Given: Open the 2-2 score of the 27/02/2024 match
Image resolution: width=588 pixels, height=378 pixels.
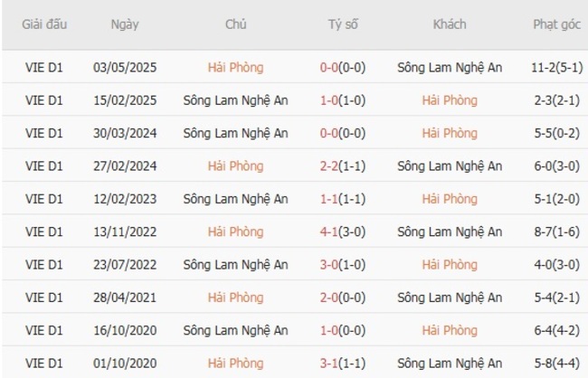Looking at the screenshot, I should click(343, 166).
